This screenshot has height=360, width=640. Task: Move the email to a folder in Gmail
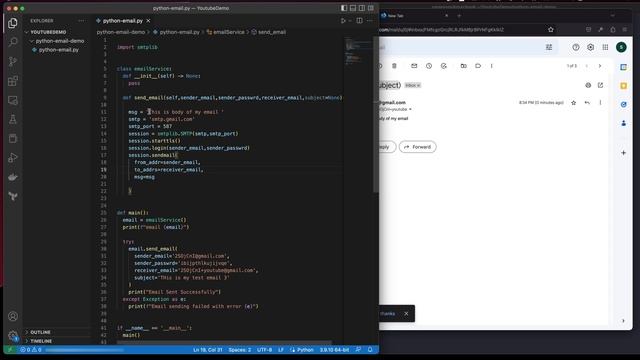click(x=463, y=66)
